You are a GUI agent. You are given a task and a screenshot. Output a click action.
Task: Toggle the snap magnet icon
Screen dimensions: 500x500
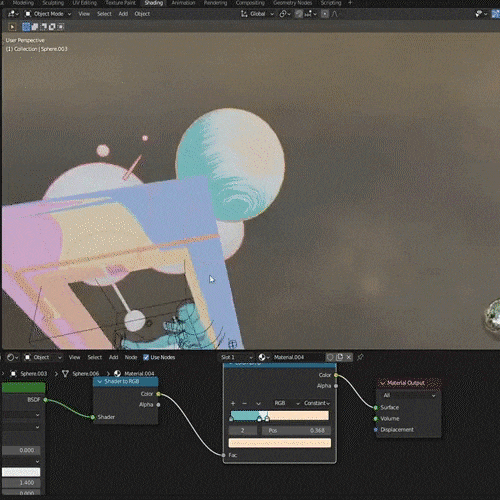299,14
